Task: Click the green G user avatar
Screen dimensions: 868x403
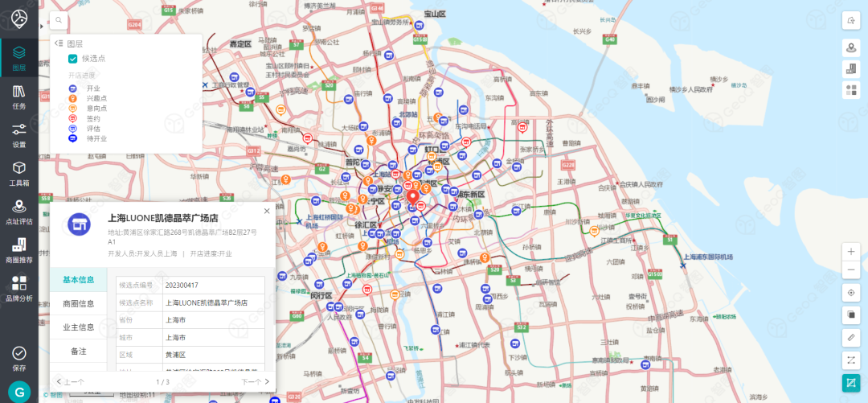Action: [x=19, y=392]
